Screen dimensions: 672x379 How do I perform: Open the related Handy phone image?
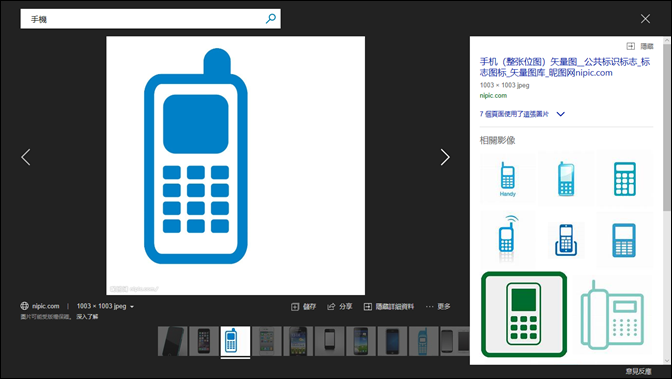tap(507, 179)
